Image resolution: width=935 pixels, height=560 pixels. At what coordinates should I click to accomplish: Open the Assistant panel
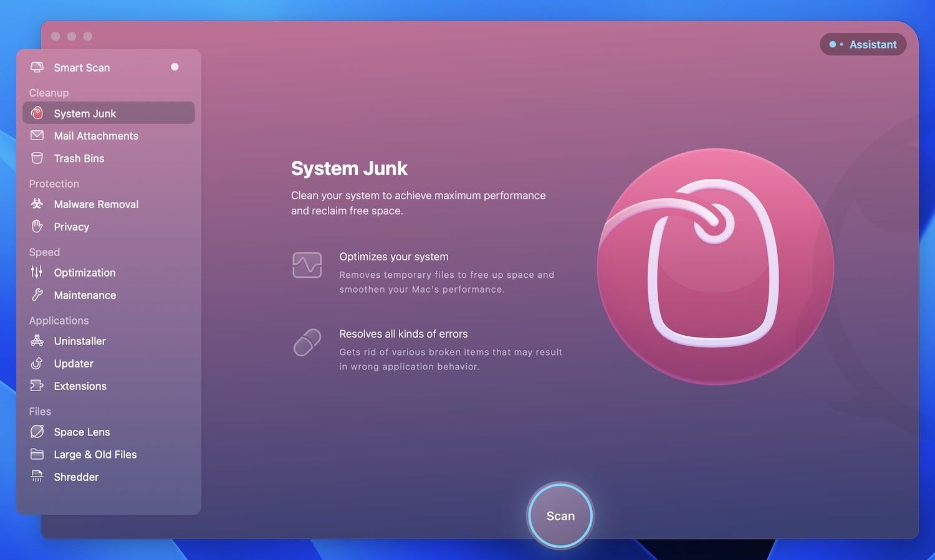point(863,44)
